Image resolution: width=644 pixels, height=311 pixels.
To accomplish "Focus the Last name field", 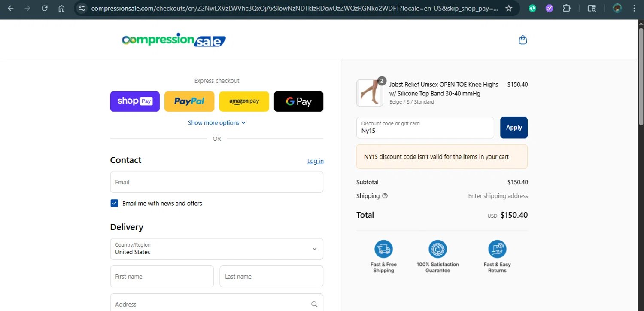I will pos(271,277).
